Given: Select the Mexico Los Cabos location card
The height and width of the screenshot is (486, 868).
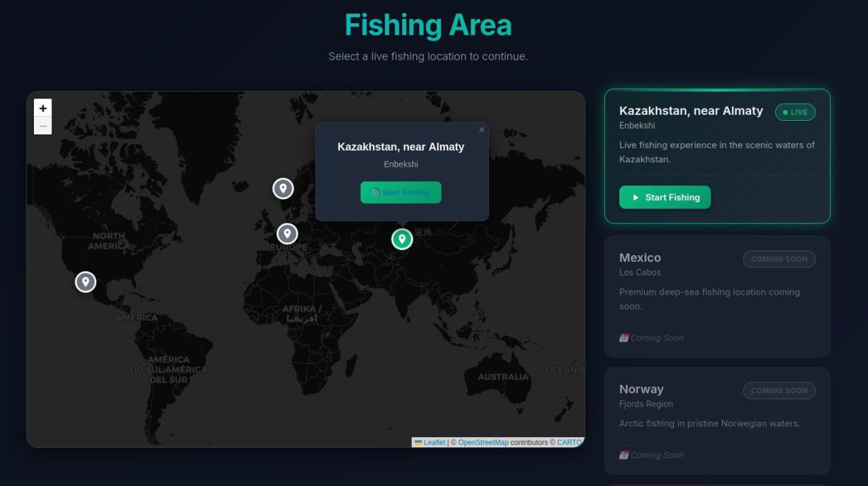Looking at the screenshot, I should coord(717,296).
